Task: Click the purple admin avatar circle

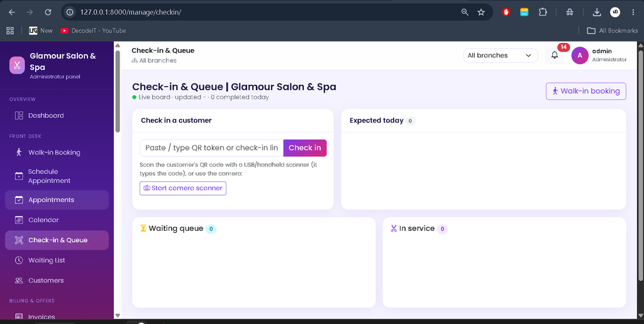Action: (580, 55)
